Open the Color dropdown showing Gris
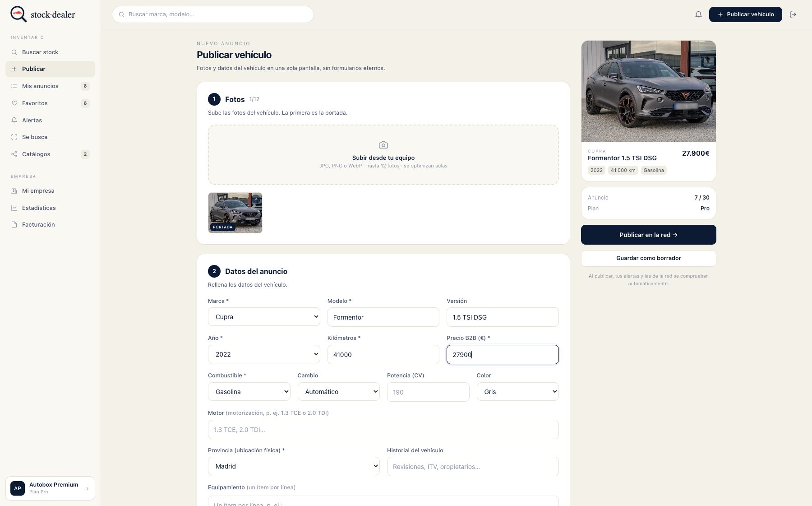Screen dimensions: 812x506 click(518, 392)
